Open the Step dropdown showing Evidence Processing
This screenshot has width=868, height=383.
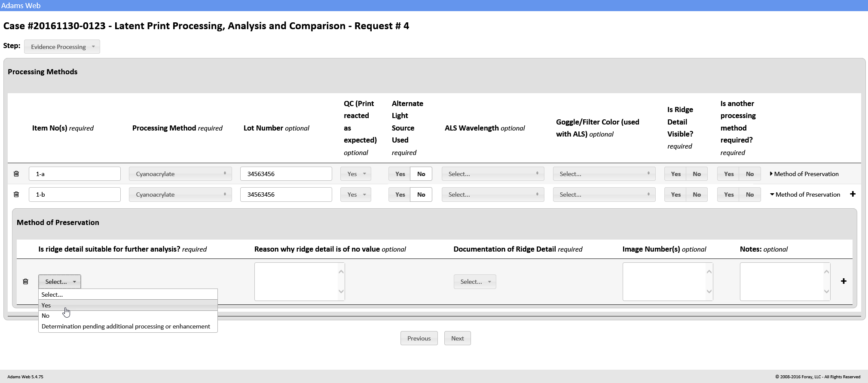point(62,47)
